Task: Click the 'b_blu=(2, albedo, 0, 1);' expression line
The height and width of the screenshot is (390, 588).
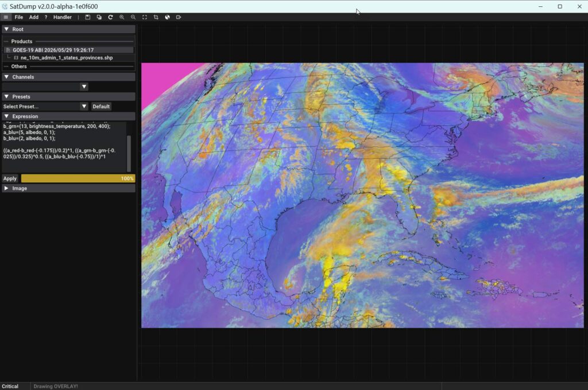Action: click(x=29, y=138)
